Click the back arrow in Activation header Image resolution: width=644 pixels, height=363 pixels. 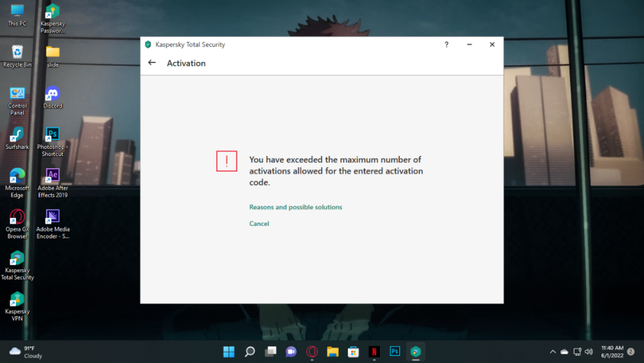(x=152, y=63)
